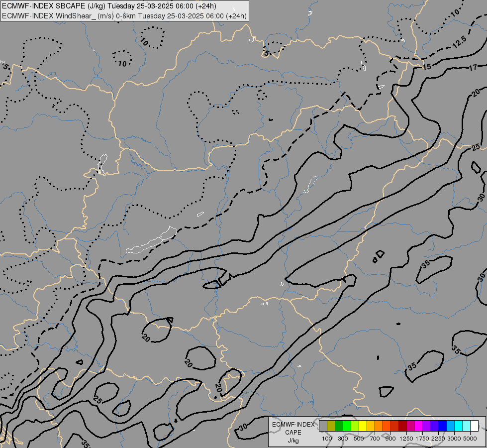Click the 17 contour label
The height and width of the screenshot is (448, 487).
pyautogui.click(x=473, y=67)
